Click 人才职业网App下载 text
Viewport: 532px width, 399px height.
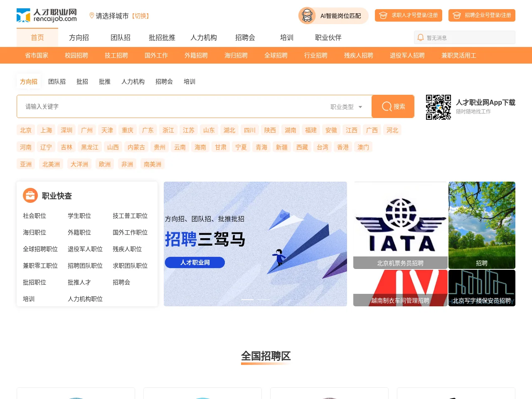[485, 102]
